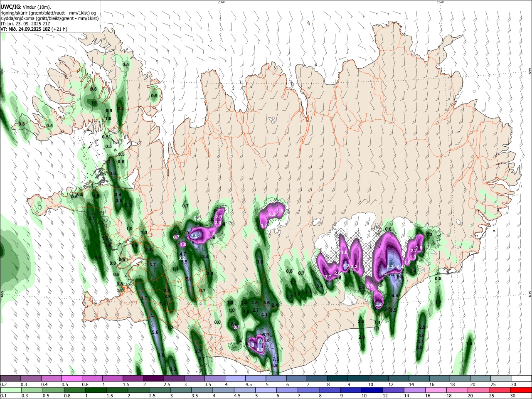532x399 pixels.
Task: Click the 'VT: Mið. 24.09.2025 18Z (+21 h)' line
Action: click(34, 29)
